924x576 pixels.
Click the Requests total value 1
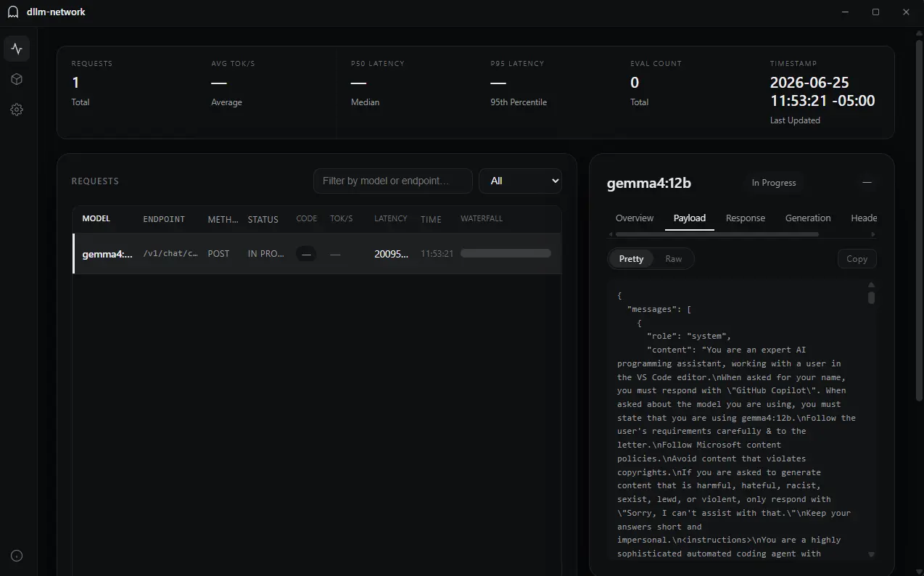(75, 83)
